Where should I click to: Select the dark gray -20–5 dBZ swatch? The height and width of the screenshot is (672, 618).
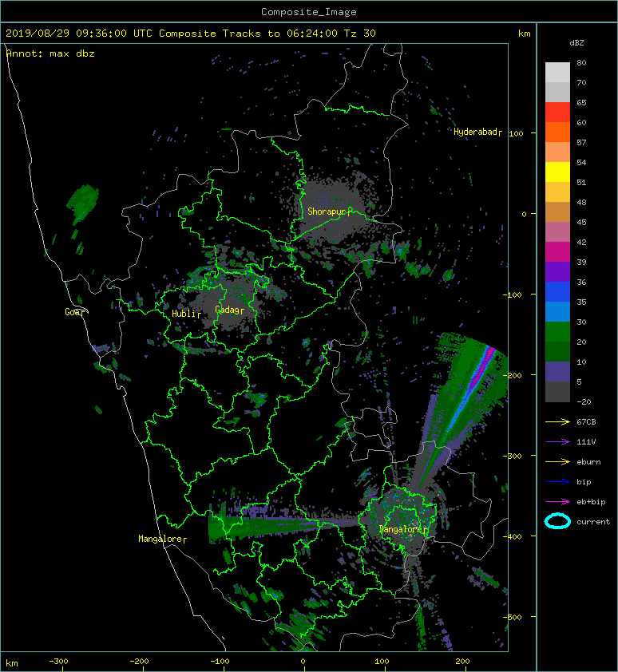(557, 391)
